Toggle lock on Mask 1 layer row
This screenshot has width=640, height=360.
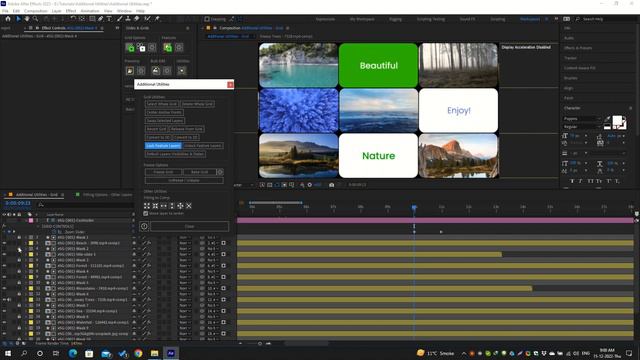tap(19, 237)
